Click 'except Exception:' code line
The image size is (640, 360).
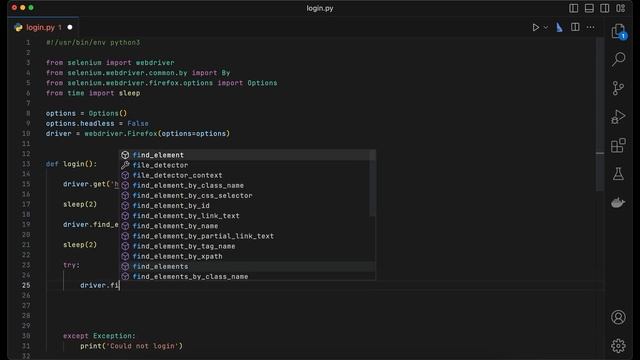pos(99,336)
